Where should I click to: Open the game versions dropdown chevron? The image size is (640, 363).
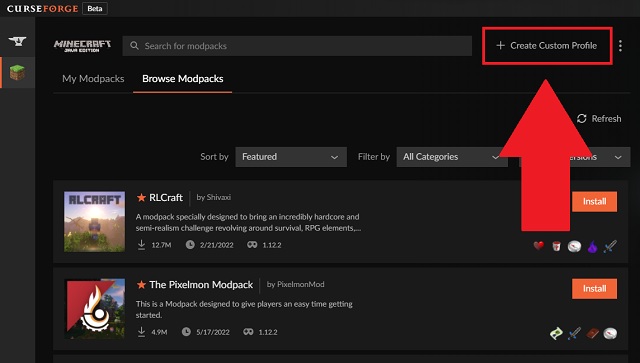pyautogui.click(x=618, y=157)
